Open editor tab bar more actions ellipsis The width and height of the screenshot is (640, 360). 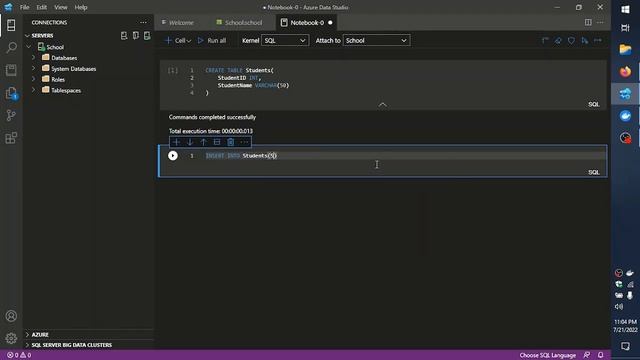(600, 22)
